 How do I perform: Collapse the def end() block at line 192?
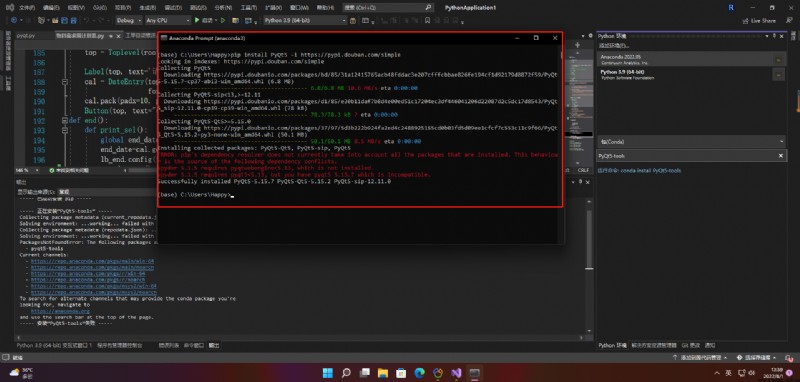coord(65,121)
